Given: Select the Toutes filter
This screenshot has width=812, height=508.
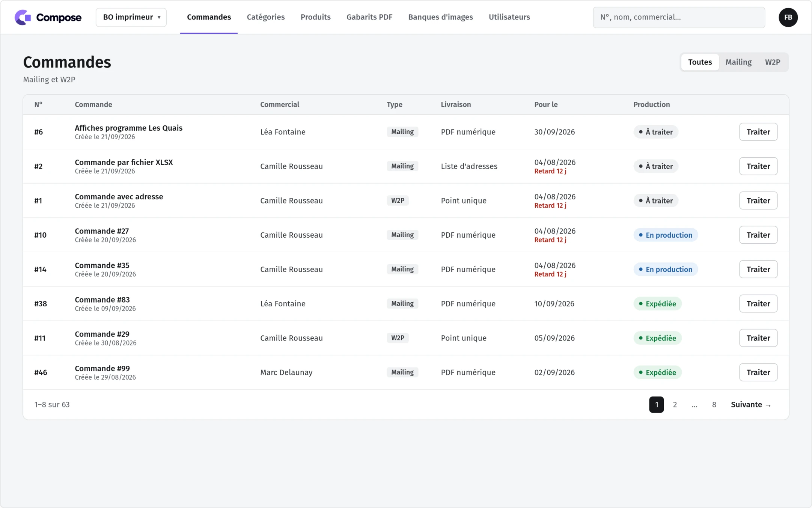Looking at the screenshot, I should pyautogui.click(x=700, y=62).
